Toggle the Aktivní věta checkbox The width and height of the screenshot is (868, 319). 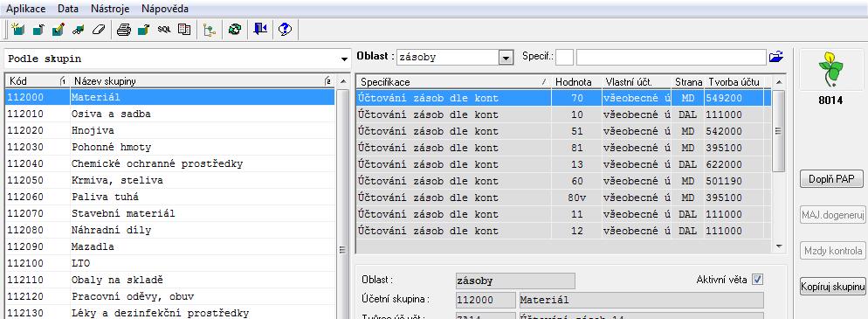(x=757, y=280)
